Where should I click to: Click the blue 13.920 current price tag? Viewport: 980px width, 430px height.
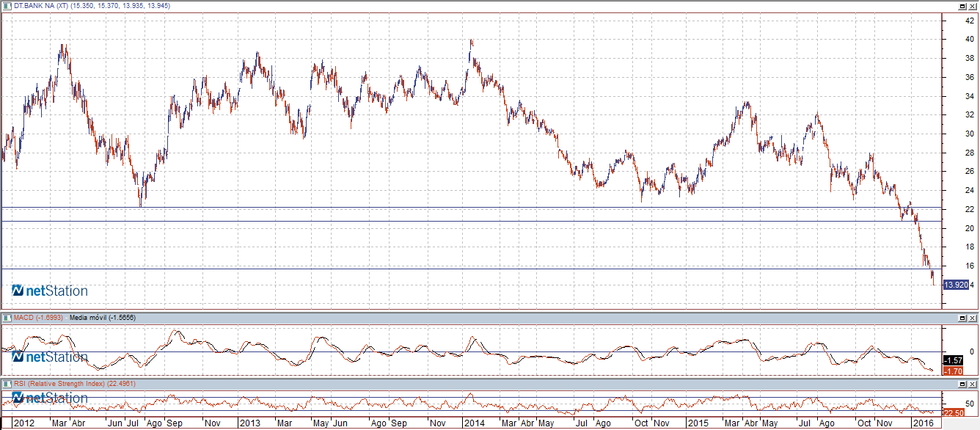tap(956, 285)
